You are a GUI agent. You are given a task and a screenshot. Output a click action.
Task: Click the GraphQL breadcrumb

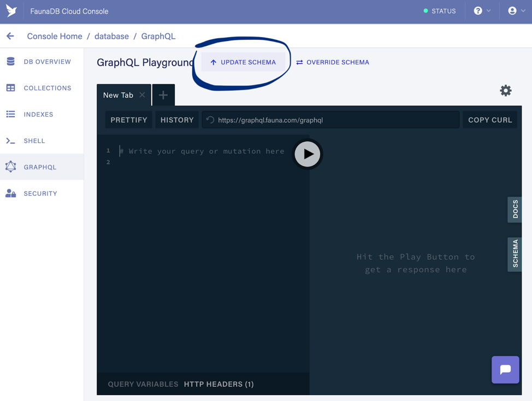pos(158,36)
